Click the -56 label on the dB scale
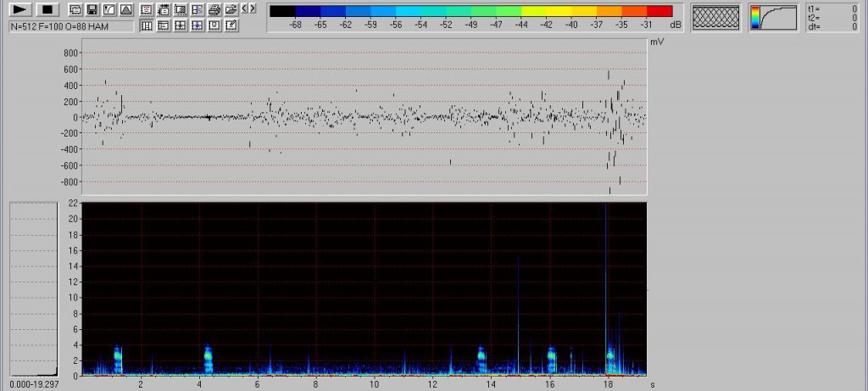 [395, 25]
